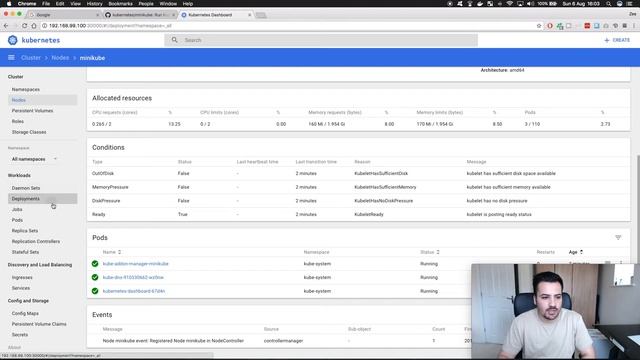Reload the page in the browser
640x360 pixels.
click(24, 26)
